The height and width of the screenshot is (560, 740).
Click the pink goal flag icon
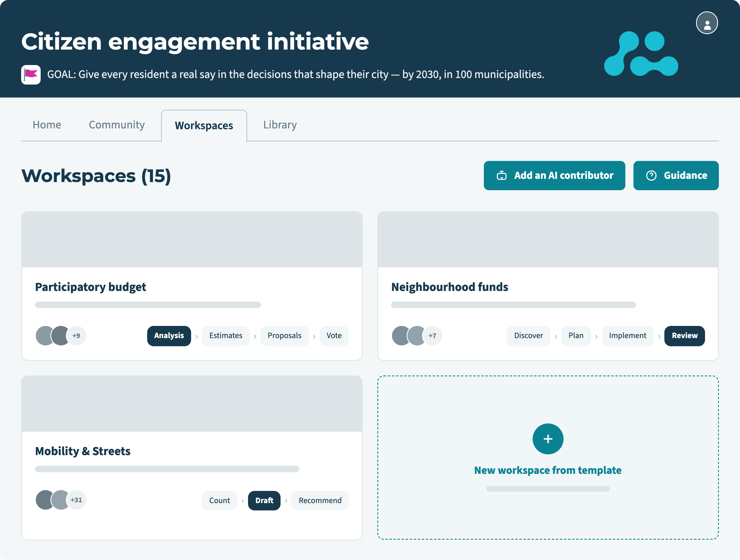(31, 75)
